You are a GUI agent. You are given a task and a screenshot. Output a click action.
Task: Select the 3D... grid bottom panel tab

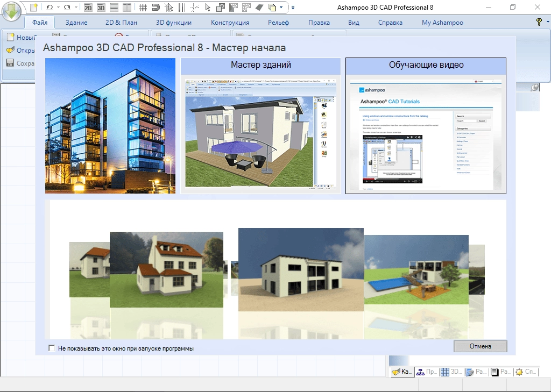tap(451, 372)
